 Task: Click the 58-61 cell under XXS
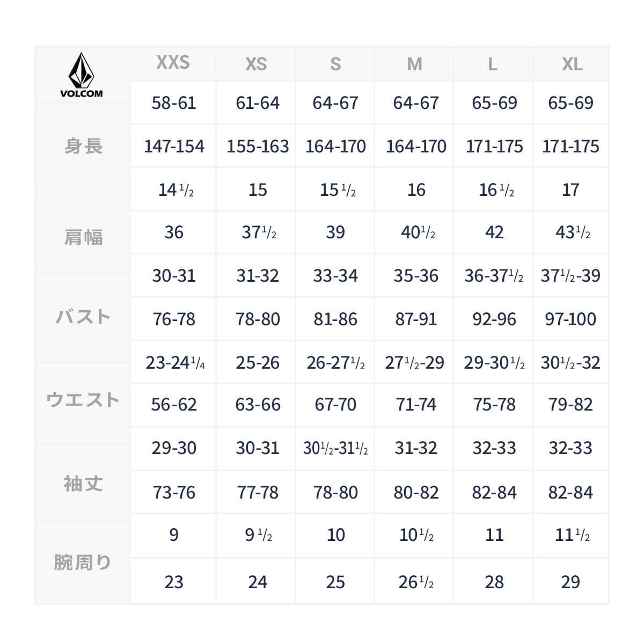174,103
